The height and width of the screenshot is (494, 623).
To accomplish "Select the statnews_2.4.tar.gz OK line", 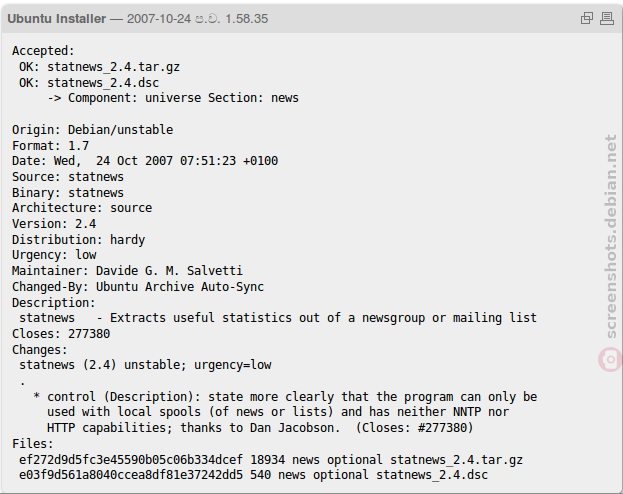I will [99, 67].
